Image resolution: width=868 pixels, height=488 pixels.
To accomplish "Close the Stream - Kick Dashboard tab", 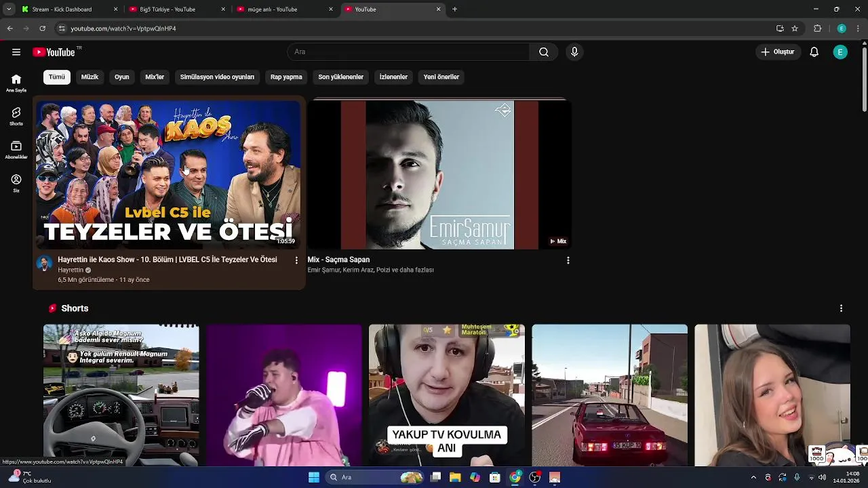I will tap(115, 9).
